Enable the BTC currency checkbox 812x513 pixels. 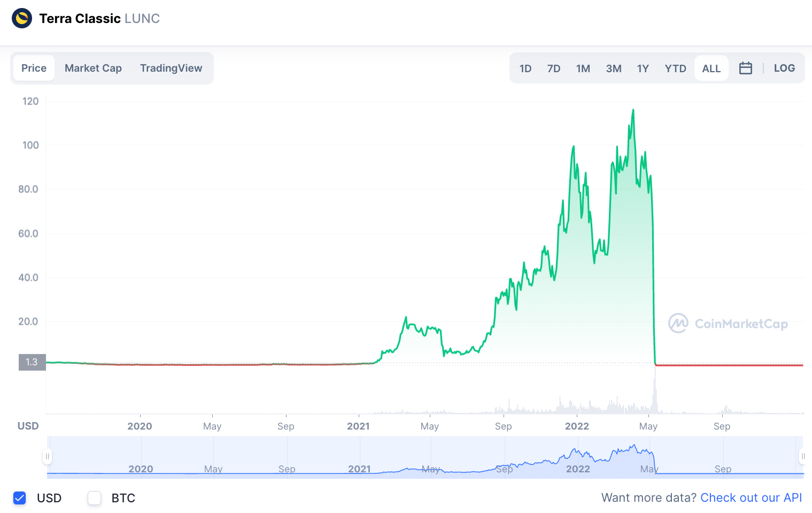click(95, 498)
